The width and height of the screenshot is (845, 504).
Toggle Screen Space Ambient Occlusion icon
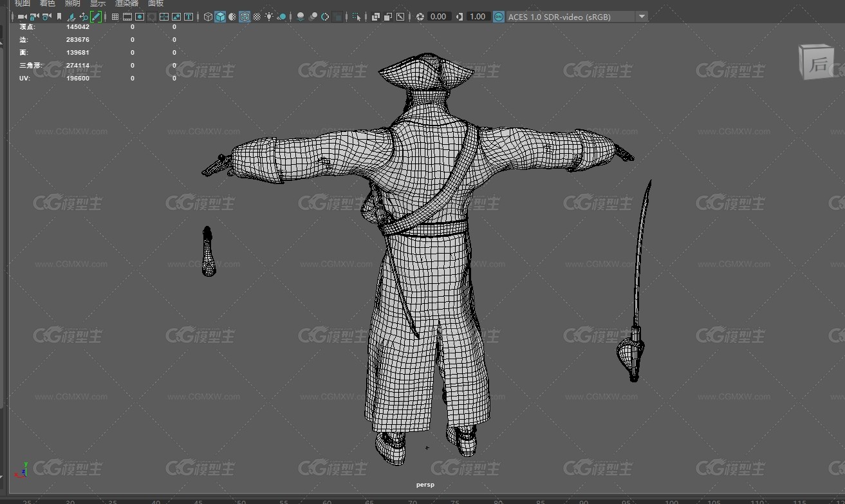(300, 17)
